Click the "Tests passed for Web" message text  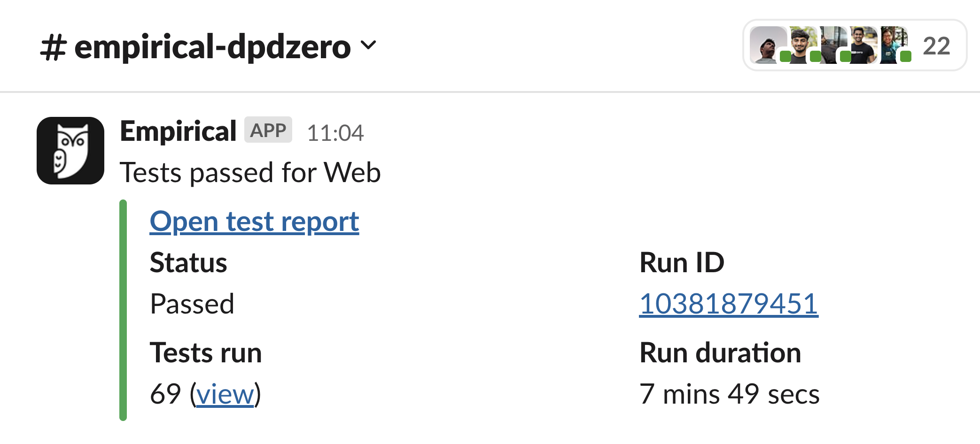pos(250,173)
